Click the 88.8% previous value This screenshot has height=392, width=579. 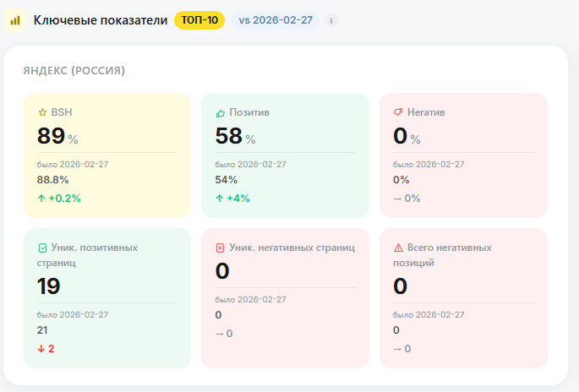(x=52, y=180)
